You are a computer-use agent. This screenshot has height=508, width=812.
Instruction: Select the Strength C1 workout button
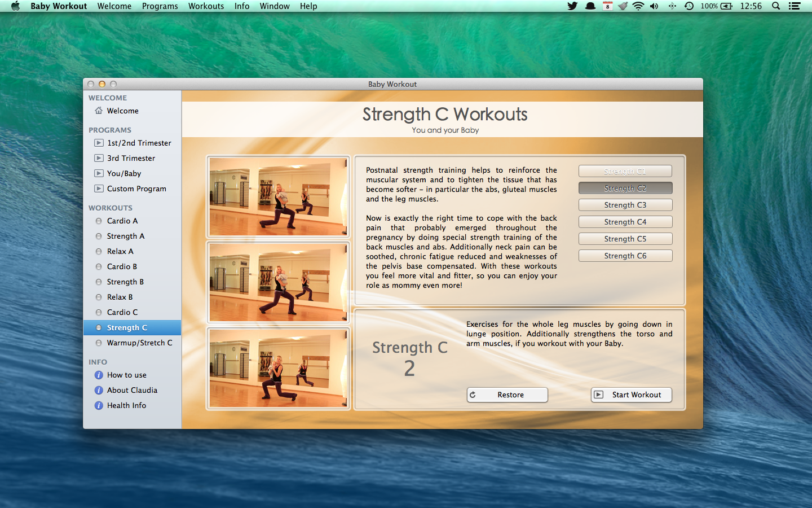[x=625, y=171]
